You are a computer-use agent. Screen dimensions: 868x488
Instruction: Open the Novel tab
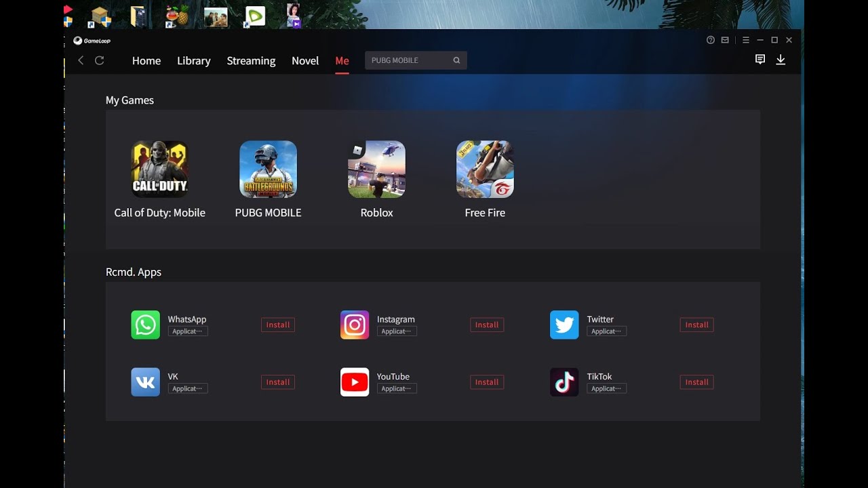pyautogui.click(x=305, y=60)
